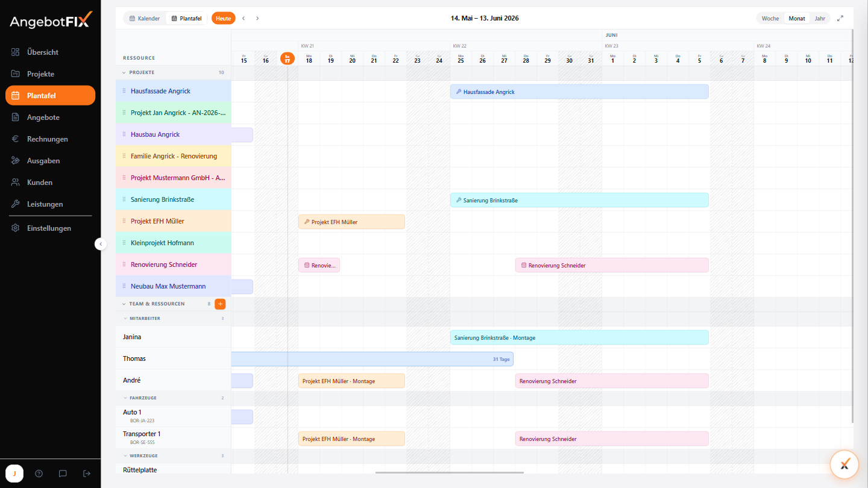Select Projekt Mustermann GmbH resource row
Screen dimensions: 868x488
174,178
